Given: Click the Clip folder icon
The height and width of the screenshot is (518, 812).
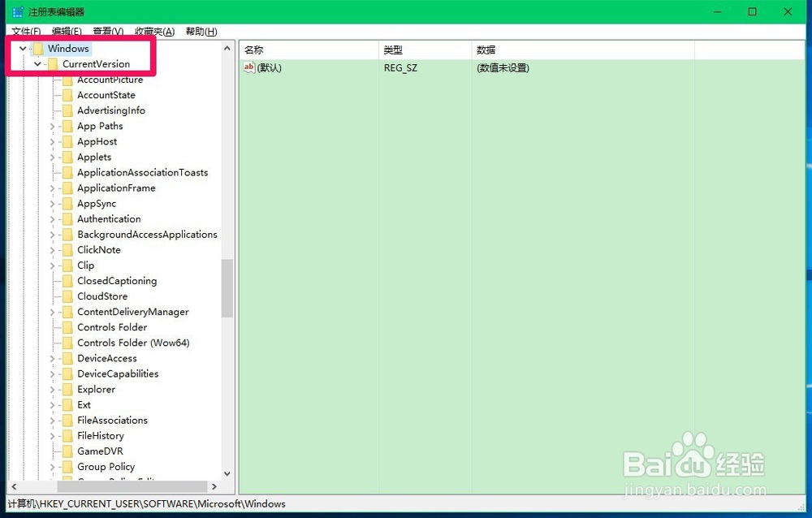Looking at the screenshot, I should (x=67, y=265).
